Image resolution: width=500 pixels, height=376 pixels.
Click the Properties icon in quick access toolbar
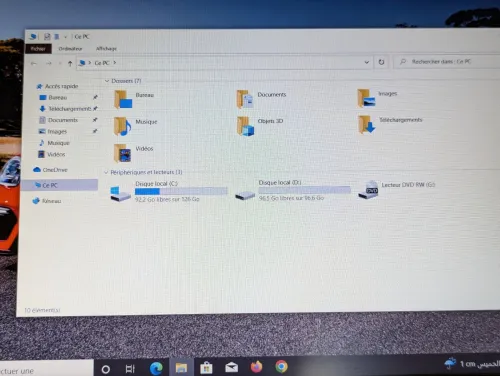pos(47,36)
